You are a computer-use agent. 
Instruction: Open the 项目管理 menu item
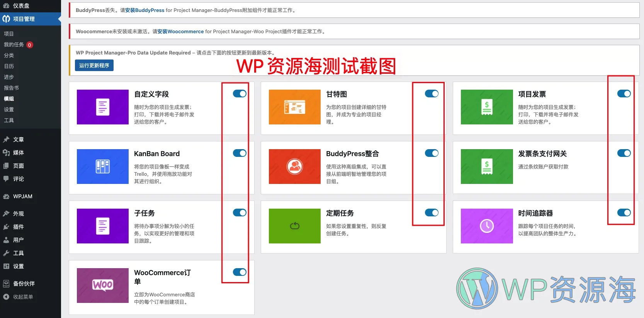(31, 19)
